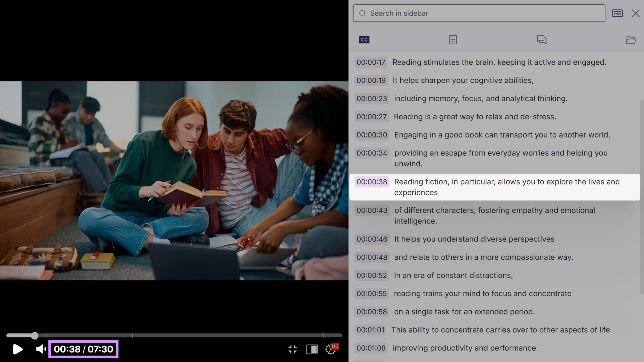644x362 pixels.
Task: Close the sidebar
Action: click(635, 13)
